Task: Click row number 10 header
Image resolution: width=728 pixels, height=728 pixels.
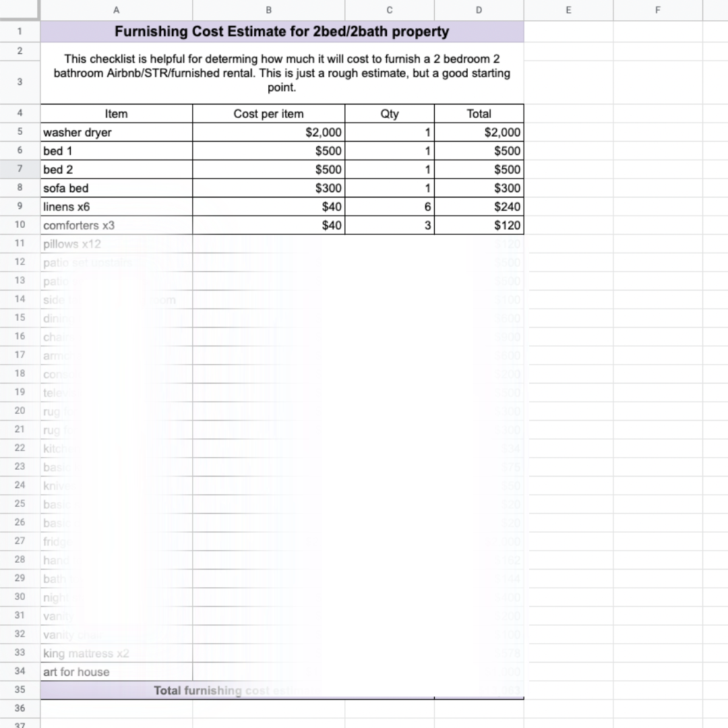Action: pos(20,225)
